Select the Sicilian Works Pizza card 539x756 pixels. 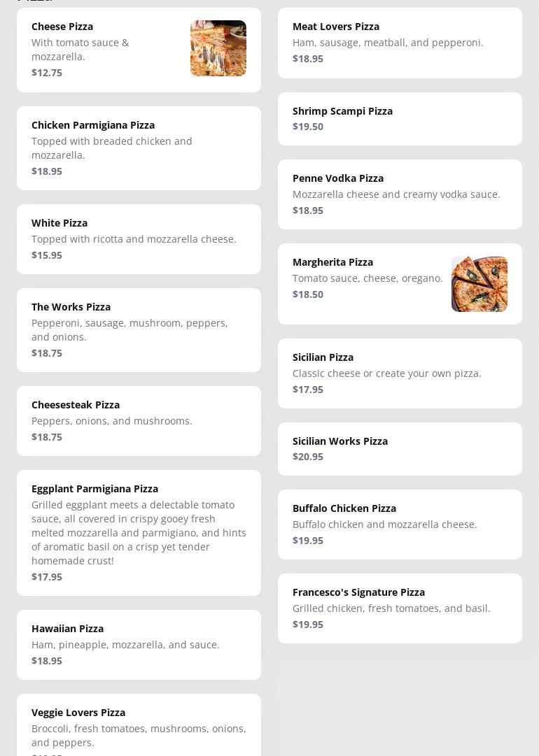pyautogui.click(x=400, y=449)
